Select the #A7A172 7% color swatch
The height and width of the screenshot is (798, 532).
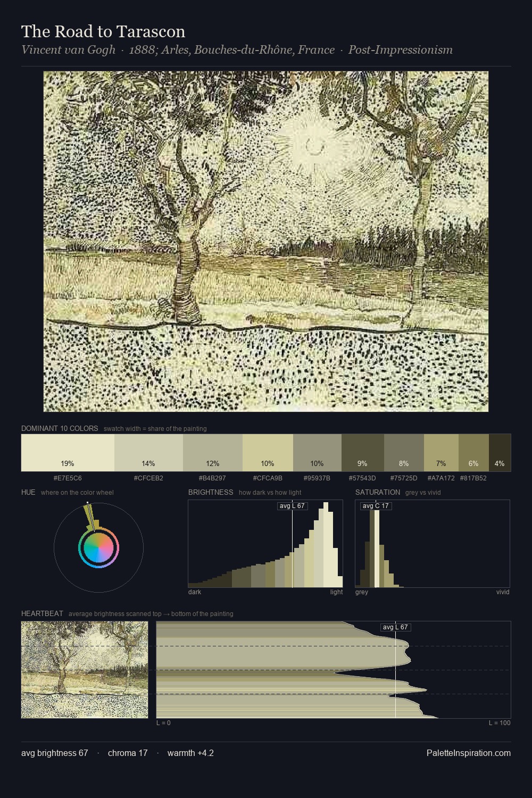pos(441,453)
